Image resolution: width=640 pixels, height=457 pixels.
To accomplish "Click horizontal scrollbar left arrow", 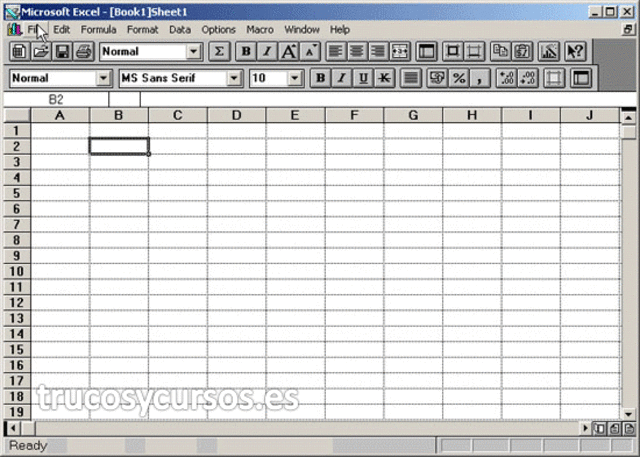I will pyautogui.click(x=13, y=428).
